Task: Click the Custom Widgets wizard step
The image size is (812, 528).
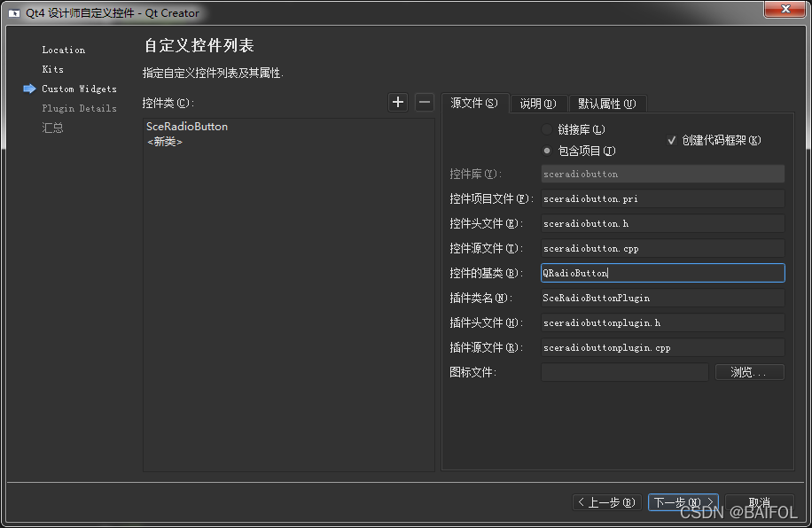Action: point(79,89)
